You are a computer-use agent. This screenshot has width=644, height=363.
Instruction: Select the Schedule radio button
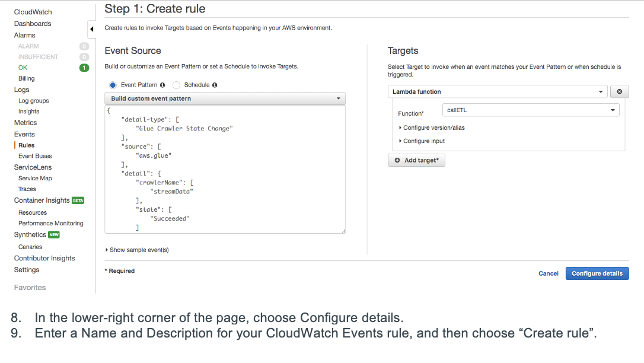[176, 85]
